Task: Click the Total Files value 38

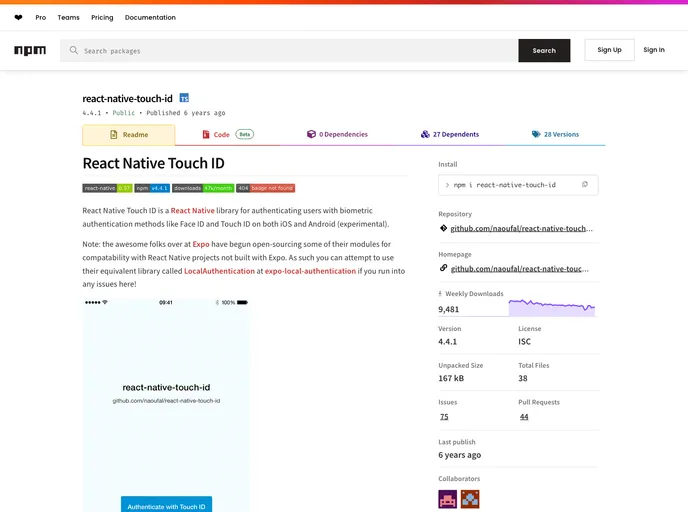Action: point(523,378)
